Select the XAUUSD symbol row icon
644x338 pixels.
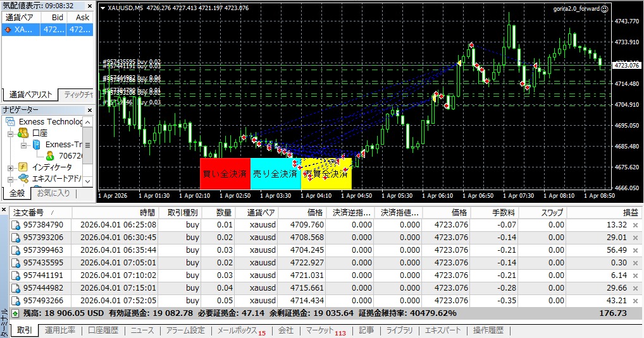[8, 30]
